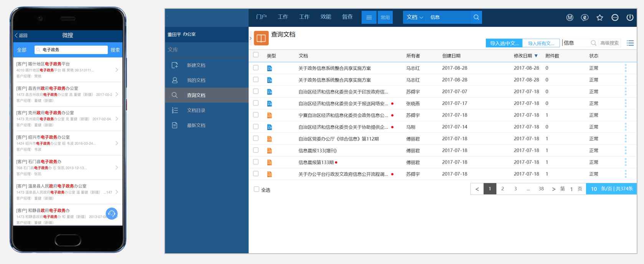Check the box for 信息晨报133(增刊) row
Screen dimensions: 644x264
[256, 150]
